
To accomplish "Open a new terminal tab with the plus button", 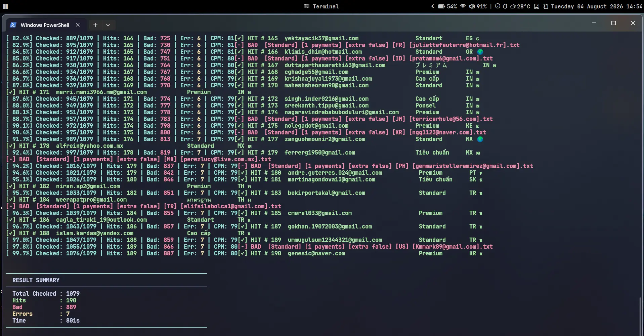I will point(95,25).
